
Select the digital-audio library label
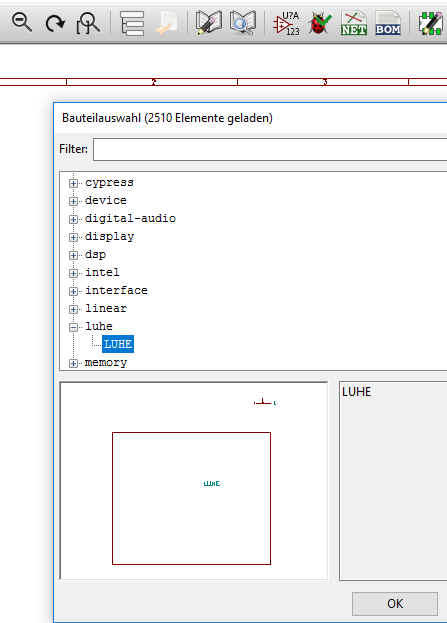click(130, 218)
